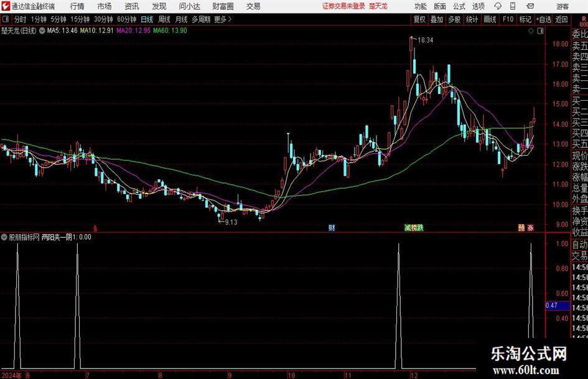Switch to the 月线 monthly period
The image size is (588, 379).
coord(182,19)
